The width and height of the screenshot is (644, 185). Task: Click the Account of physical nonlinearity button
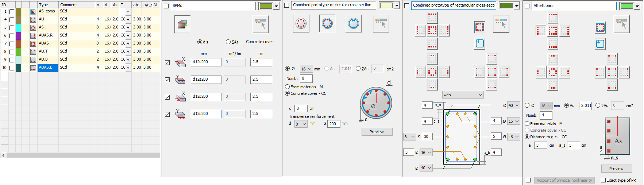coord(564,180)
